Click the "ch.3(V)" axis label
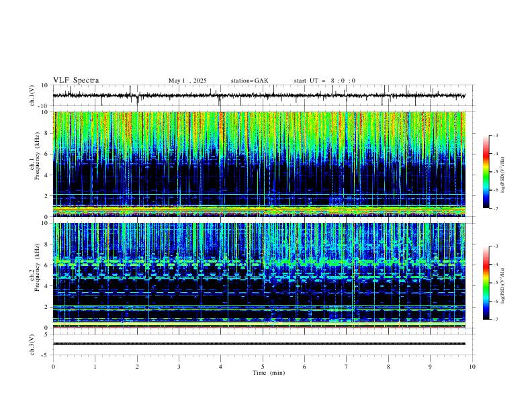This screenshot has width=532, height=411. [x=32, y=345]
